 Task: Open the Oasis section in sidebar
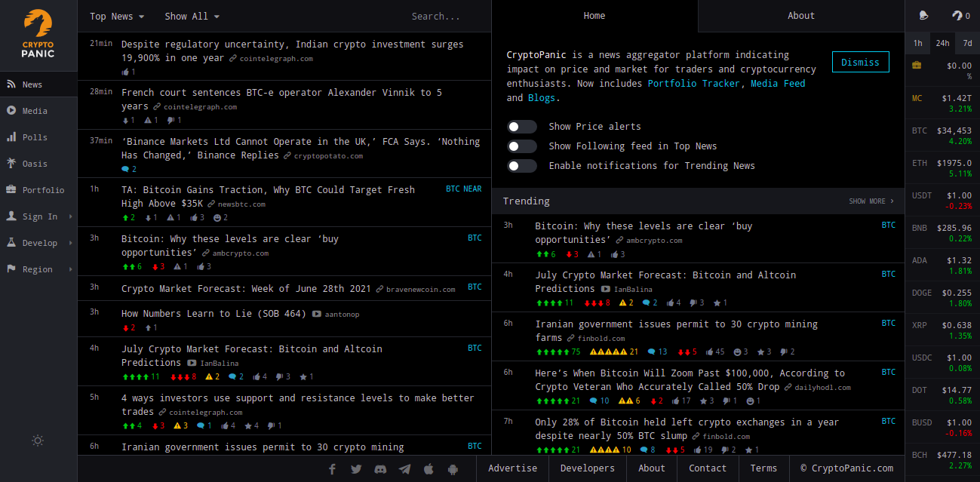[38, 164]
